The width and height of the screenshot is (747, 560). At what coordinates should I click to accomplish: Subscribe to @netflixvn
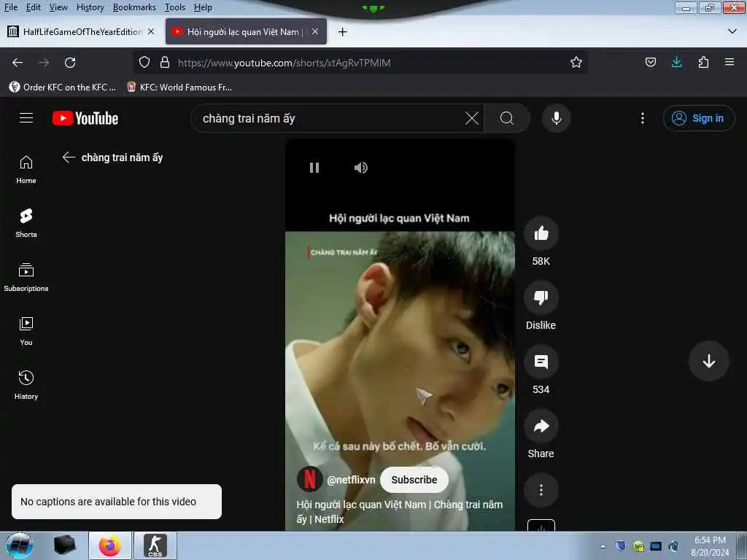pos(414,480)
